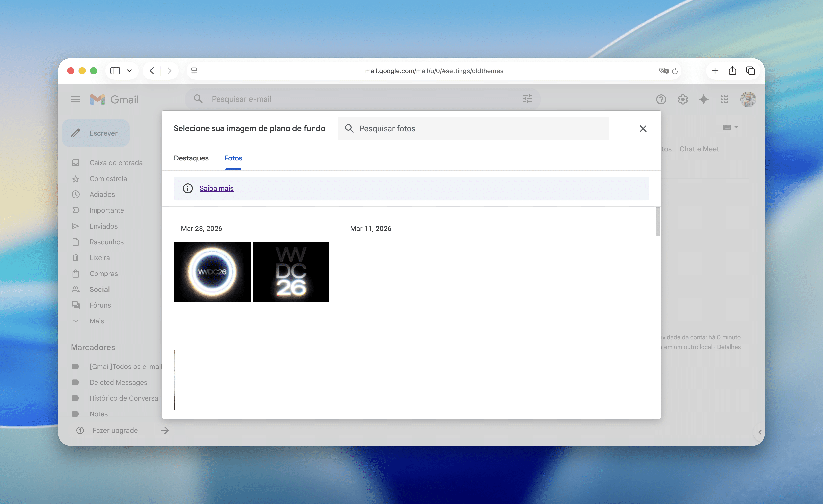Open the Help question mark icon
This screenshot has width=823, height=504.
661,99
